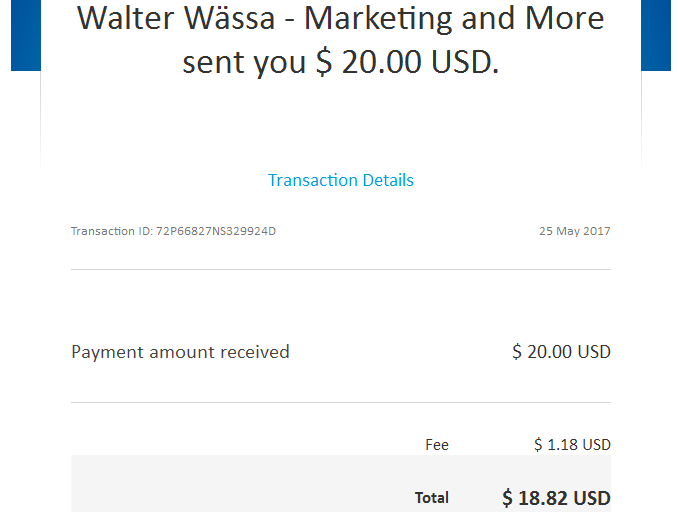Click the "Fee" label
678x512 pixels.
[x=437, y=445]
